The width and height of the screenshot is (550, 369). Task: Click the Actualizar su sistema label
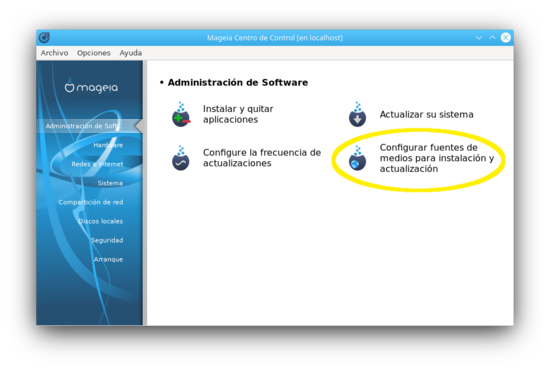426,115
